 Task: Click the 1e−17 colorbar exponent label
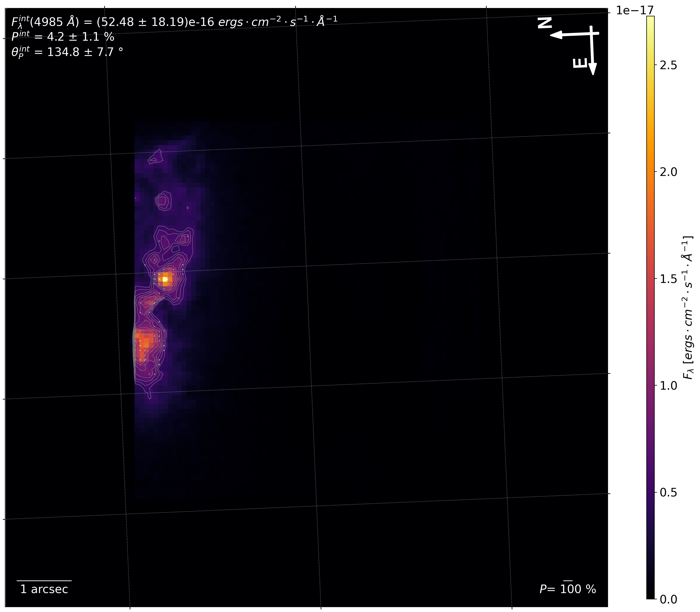pos(635,10)
